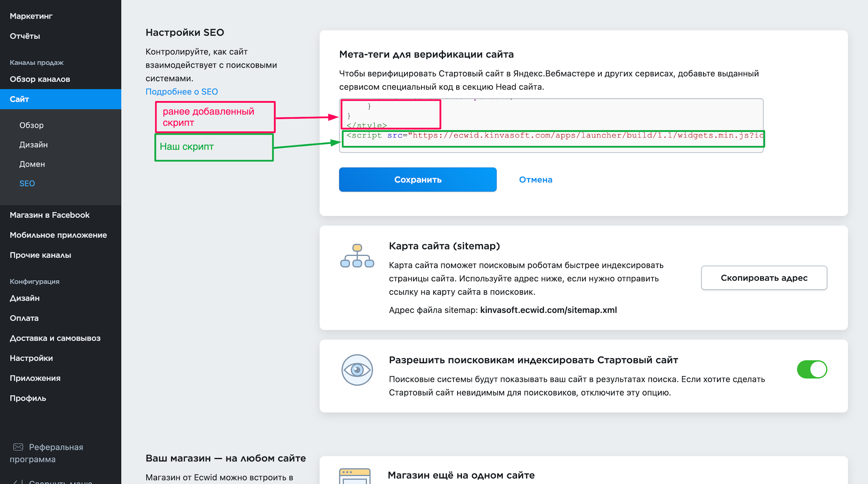The width and height of the screenshot is (868, 484).
Task: Click inside the meta-tags code field
Action: click(590, 115)
